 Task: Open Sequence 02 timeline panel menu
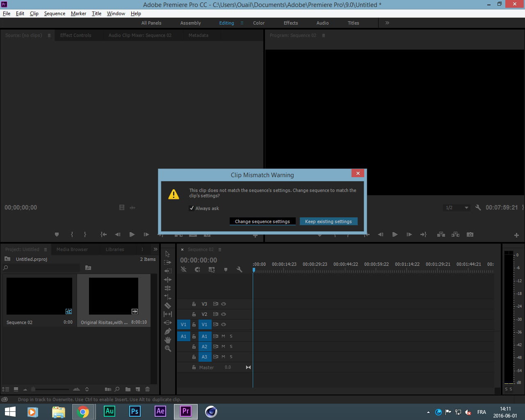pyautogui.click(x=220, y=249)
